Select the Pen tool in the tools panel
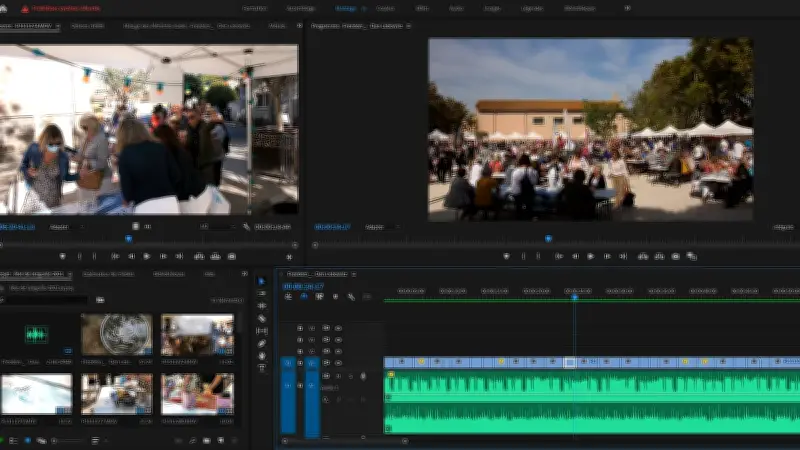The height and width of the screenshot is (450, 800). tap(262, 343)
